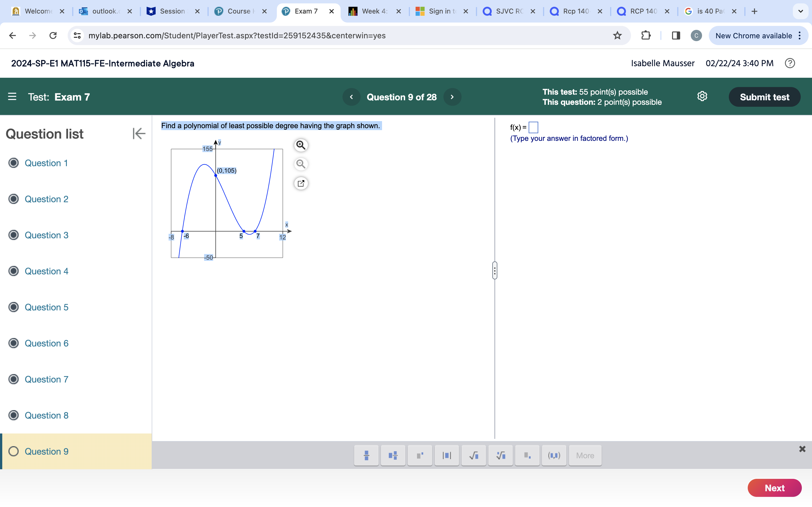Select the Question 1 radio indicator

click(x=14, y=163)
